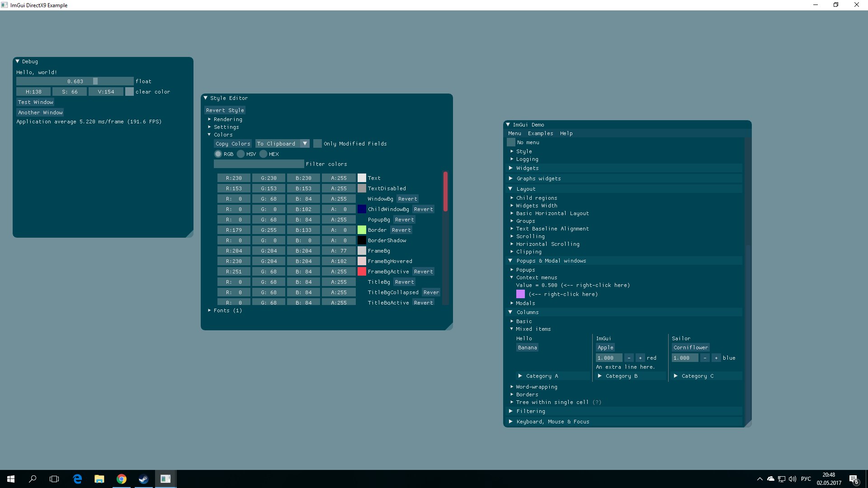868x488 pixels.
Task: Open the Help menu
Action: (566, 133)
